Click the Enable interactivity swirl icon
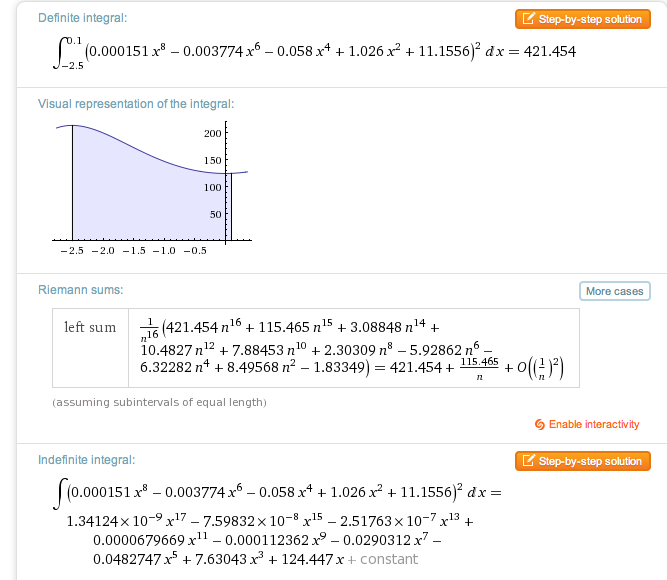 click(x=539, y=425)
